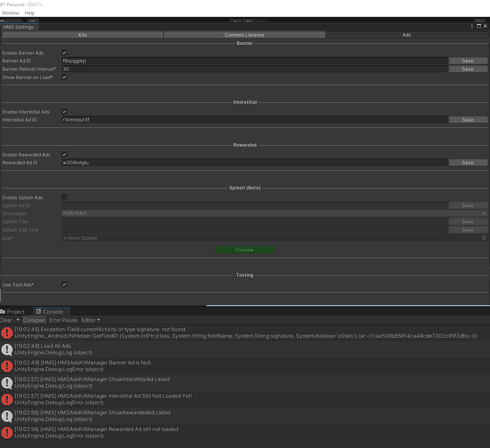Screen dimensions: 490x448
Task: Open the HMS Settings panel kebab menu
Action: [472, 26]
